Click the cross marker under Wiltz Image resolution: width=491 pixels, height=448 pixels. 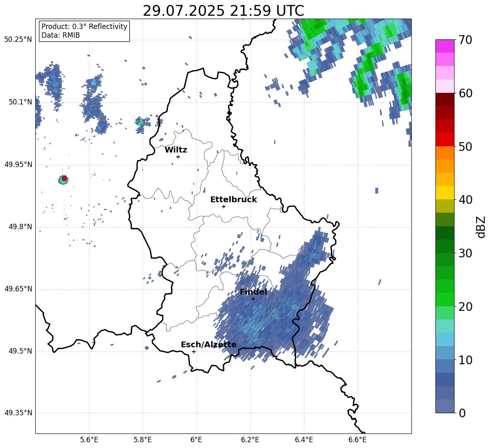[x=178, y=157]
